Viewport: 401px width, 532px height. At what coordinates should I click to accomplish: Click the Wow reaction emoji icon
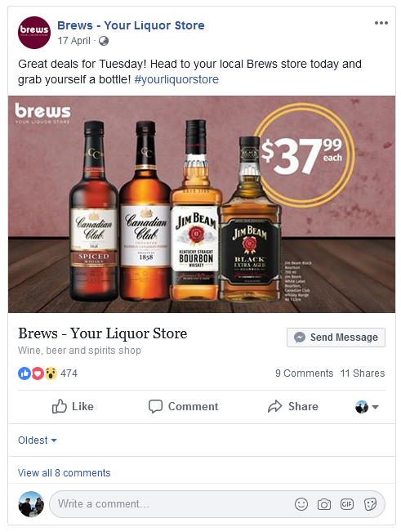[51, 373]
